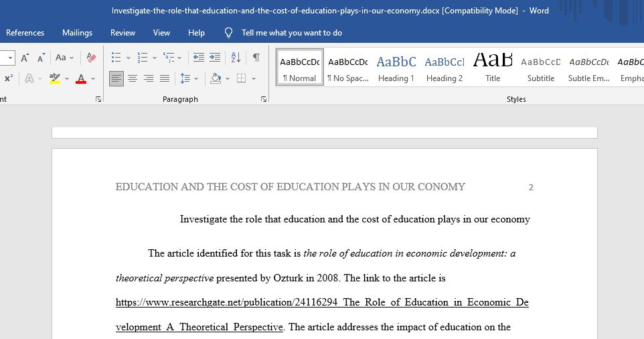Click the italic text 'theoretical perspective'

(x=165, y=278)
